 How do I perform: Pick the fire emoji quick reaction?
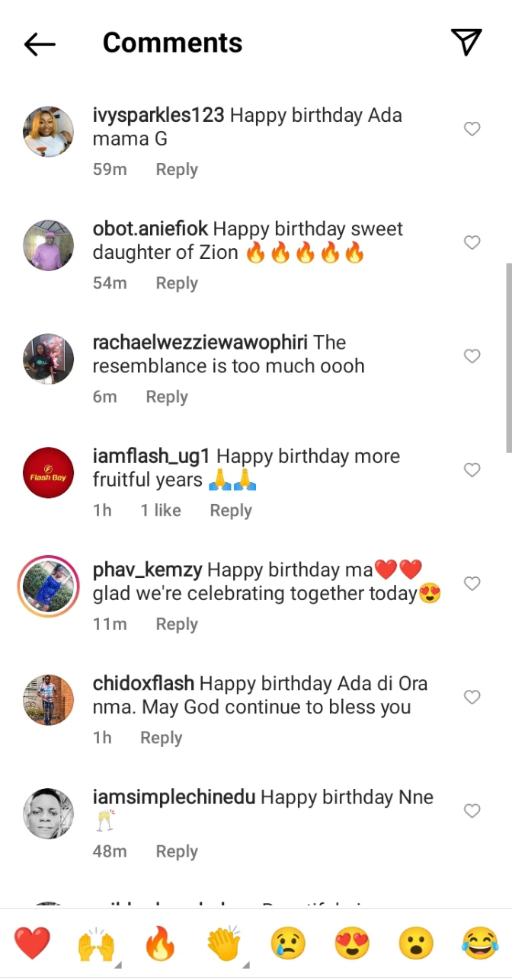click(160, 945)
